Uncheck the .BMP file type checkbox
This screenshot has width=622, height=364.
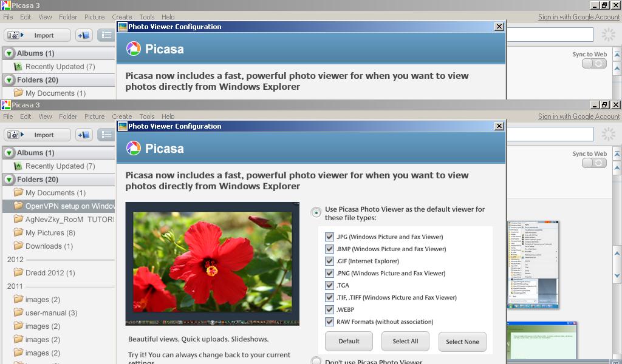tap(329, 249)
